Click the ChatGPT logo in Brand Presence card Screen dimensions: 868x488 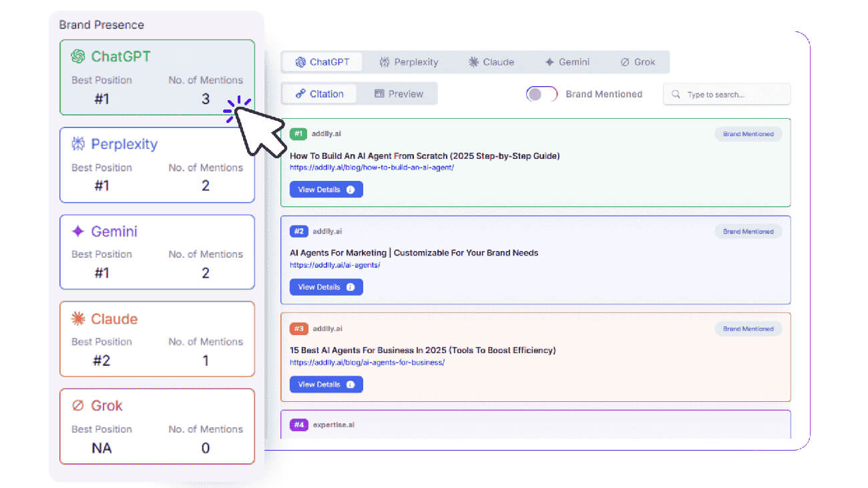(x=78, y=57)
